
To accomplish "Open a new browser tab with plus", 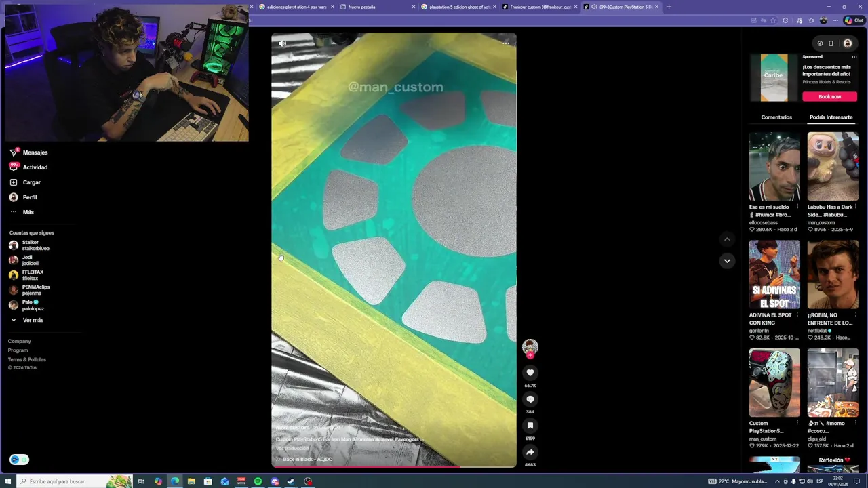I will point(669,7).
